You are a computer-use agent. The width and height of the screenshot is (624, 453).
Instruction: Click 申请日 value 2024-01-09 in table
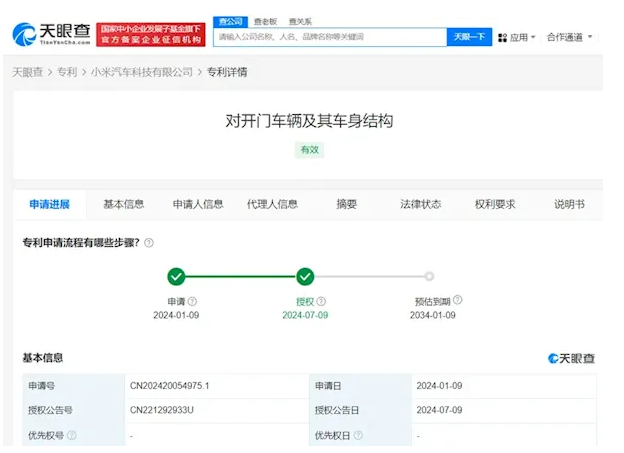click(x=439, y=386)
